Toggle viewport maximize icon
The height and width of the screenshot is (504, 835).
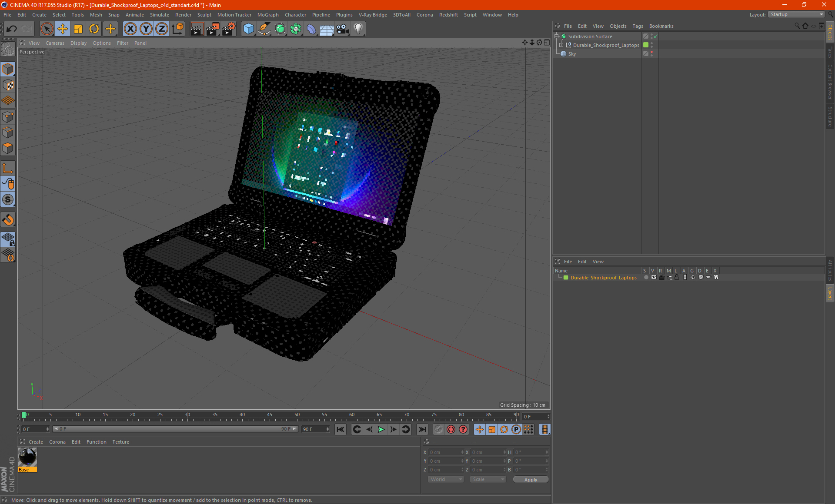pyautogui.click(x=547, y=42)
